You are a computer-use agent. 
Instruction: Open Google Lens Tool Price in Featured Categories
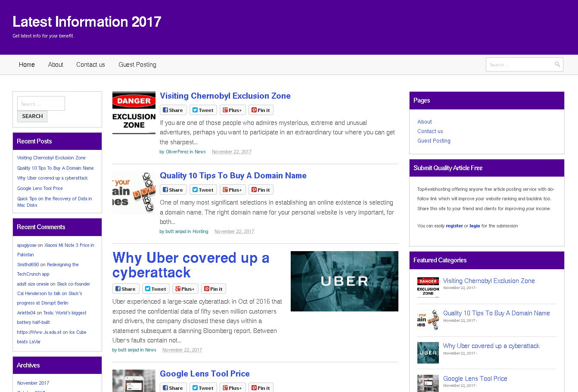click(x=475, y=379)
